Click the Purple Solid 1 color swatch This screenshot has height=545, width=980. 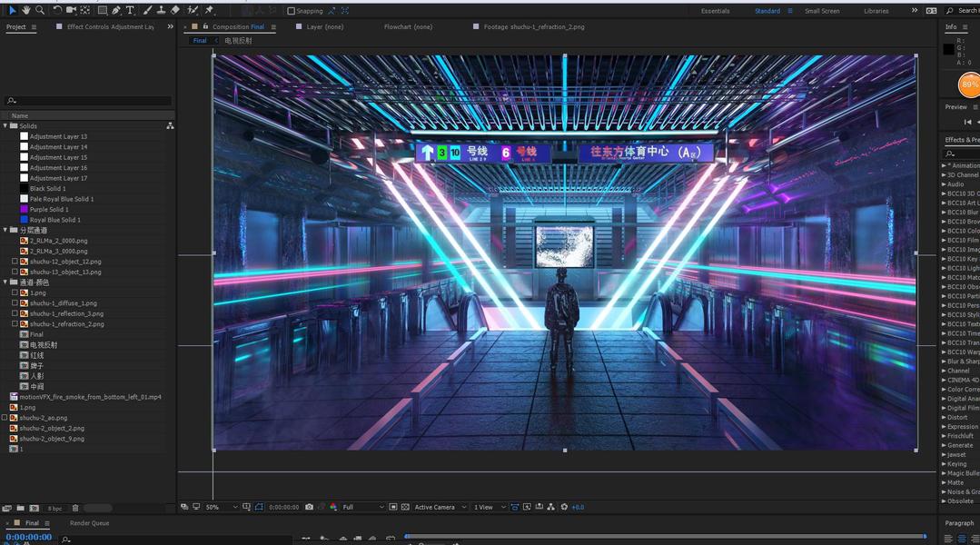(x=25, y=210)
